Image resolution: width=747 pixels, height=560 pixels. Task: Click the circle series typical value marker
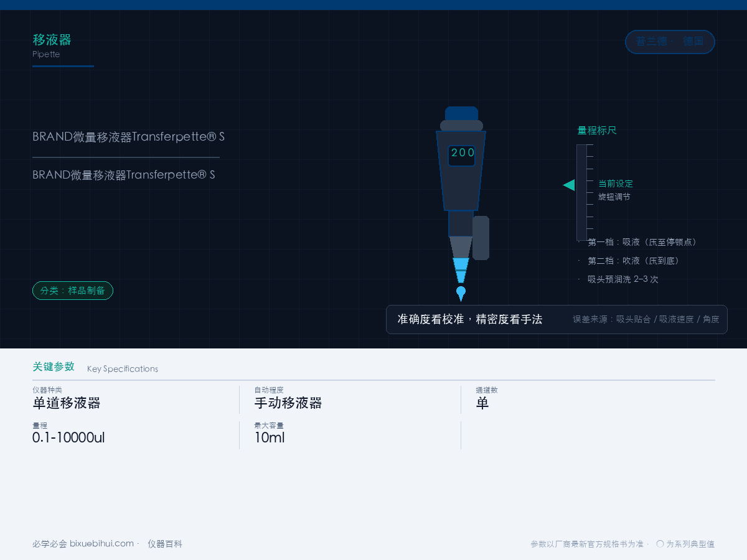point(660,544)
